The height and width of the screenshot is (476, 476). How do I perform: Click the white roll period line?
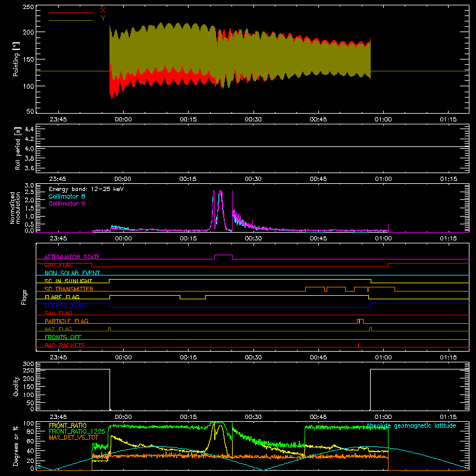coord(252,147)
